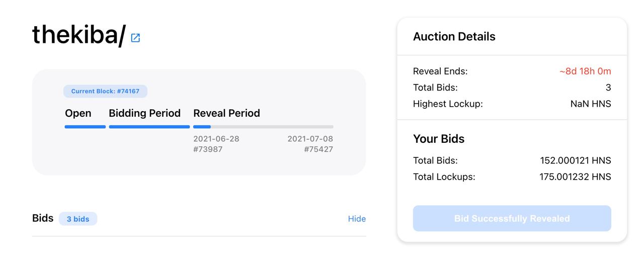Click the thekiba/ domain title
Viewport: 644px width, 253px height.
(79, 35)
